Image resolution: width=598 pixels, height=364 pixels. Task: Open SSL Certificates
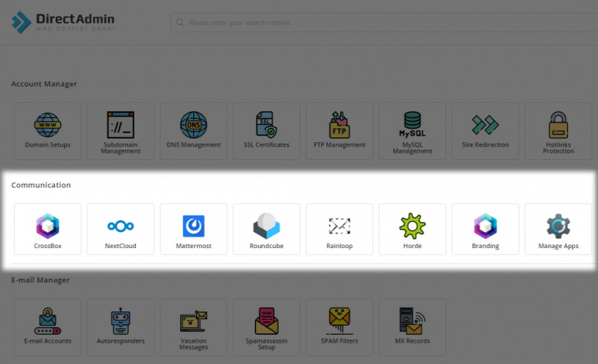point(266,131)
